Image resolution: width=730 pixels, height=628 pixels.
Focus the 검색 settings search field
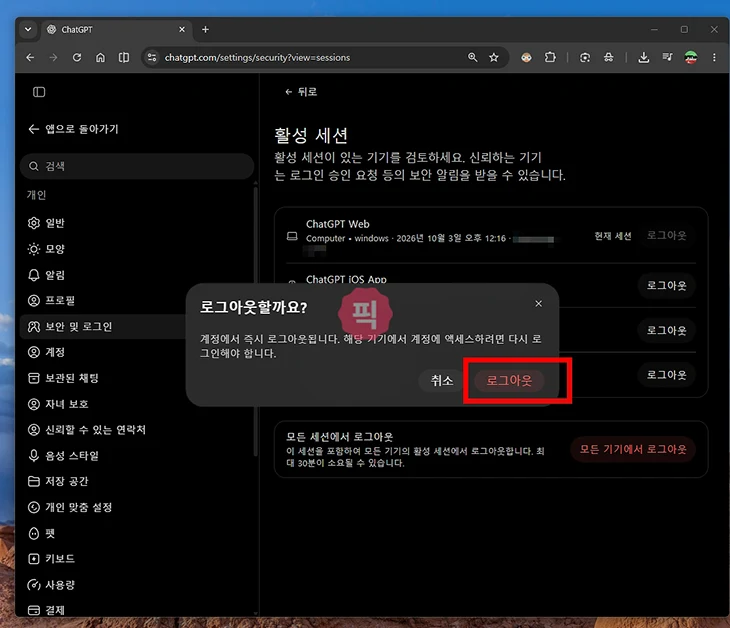pyautogui.click(x=137, y=166)
